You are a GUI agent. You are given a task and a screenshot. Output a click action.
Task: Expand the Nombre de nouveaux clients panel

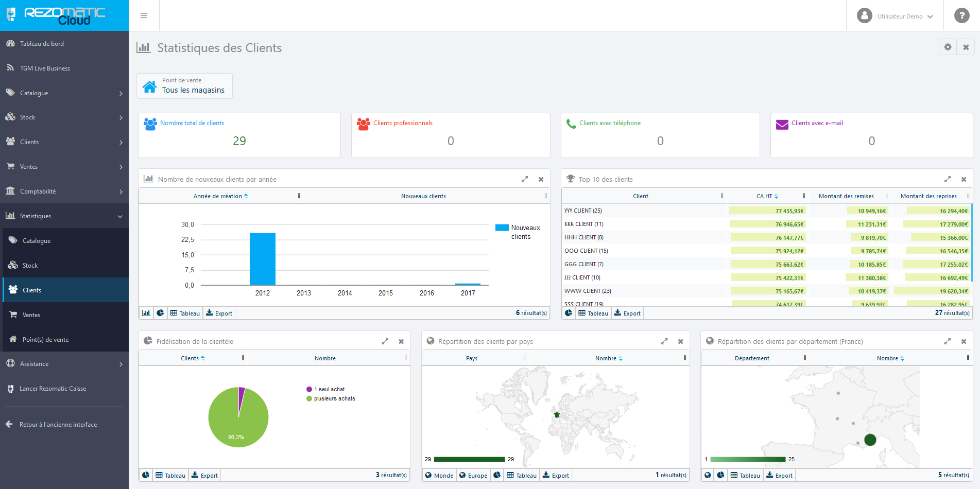(525, 179)
